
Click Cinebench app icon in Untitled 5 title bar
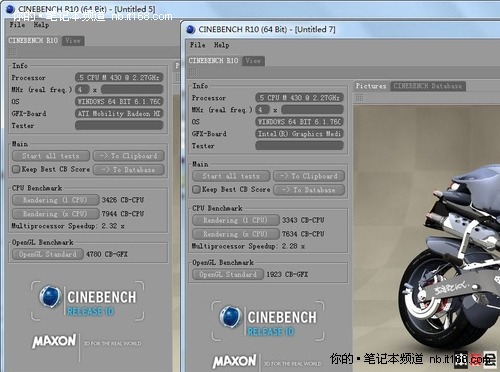coord(10,9)
